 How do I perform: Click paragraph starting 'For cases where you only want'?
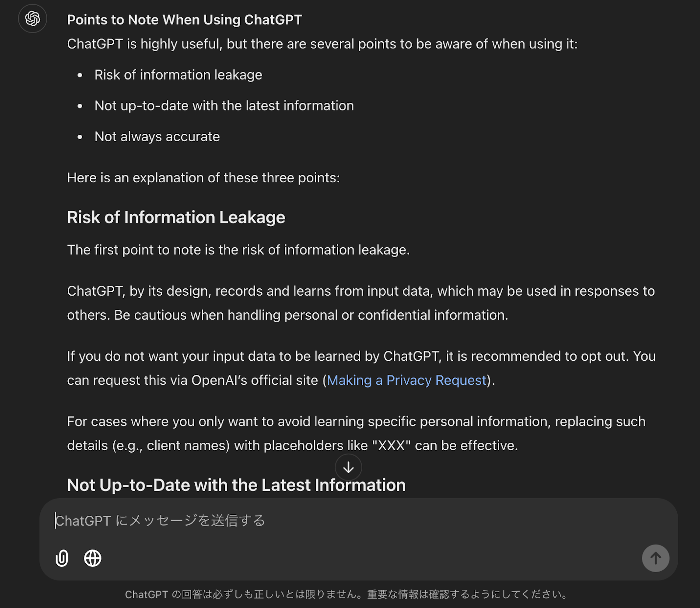point(357,433)
